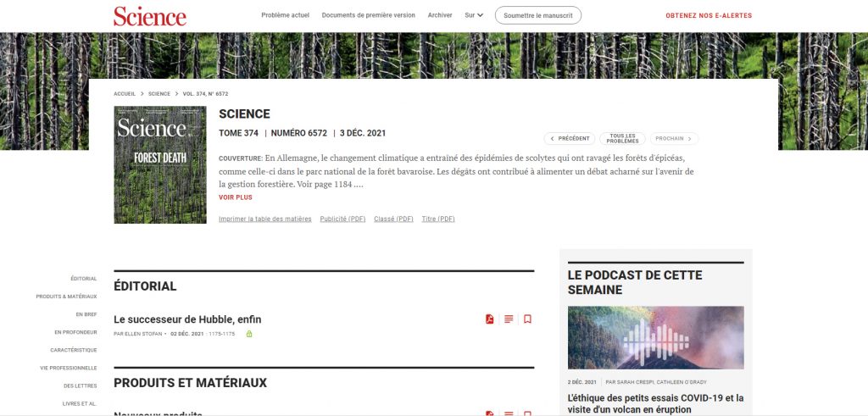Click the Prochain next-issue button
The image size is (868, 416).
point(674,139)
